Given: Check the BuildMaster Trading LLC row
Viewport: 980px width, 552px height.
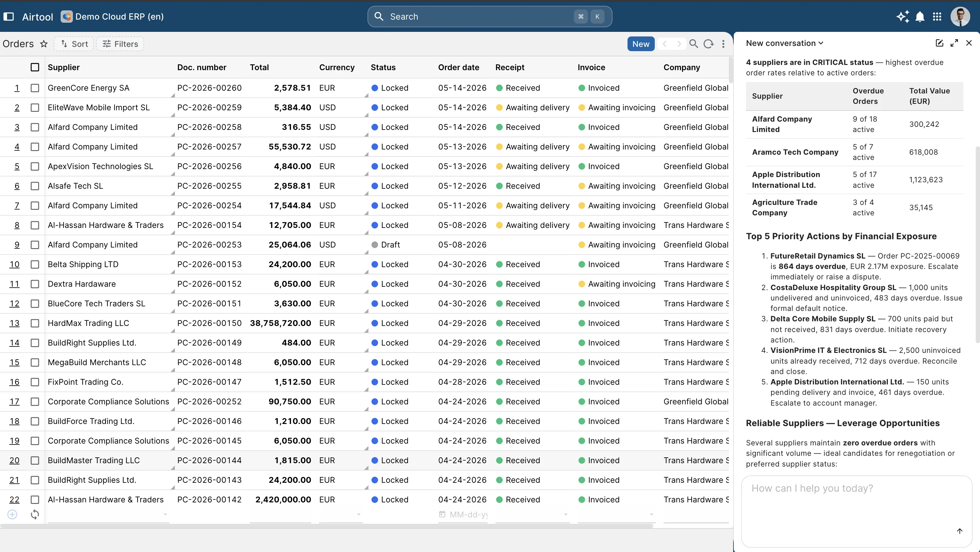Looking at the screenshot, I should [35, 460].
